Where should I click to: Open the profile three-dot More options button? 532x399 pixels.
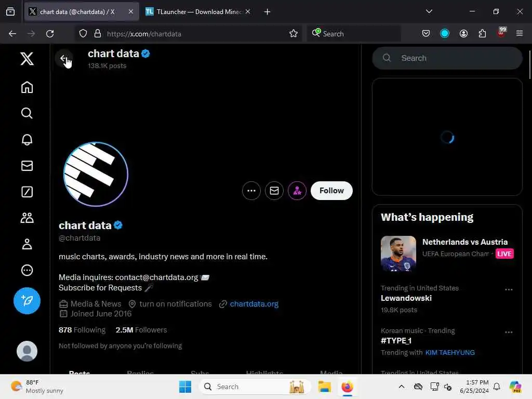coord(251,191)
